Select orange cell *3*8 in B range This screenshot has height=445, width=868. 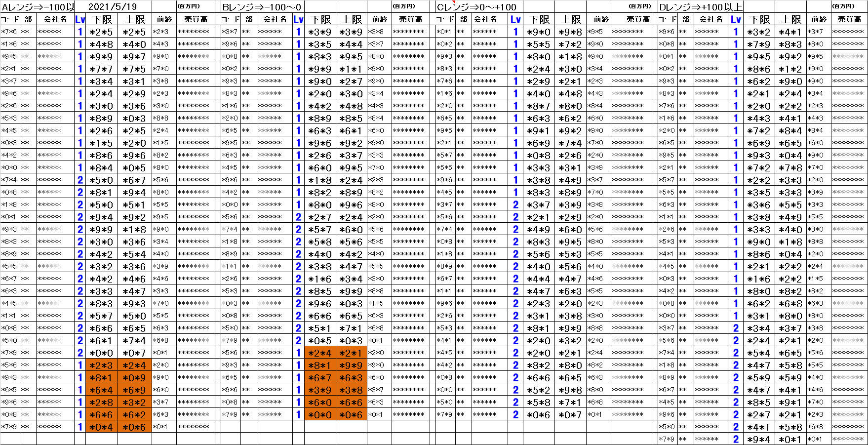[351, 390]
